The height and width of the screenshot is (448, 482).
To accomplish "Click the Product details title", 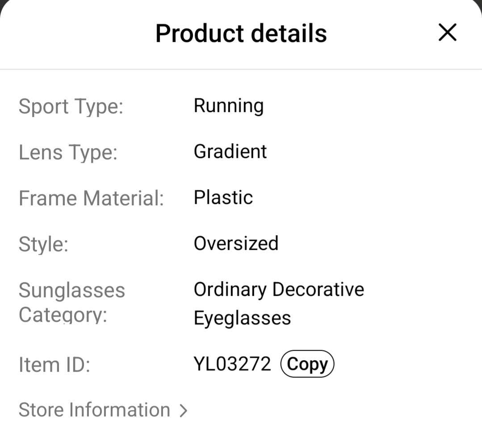I will pos(241,33).
